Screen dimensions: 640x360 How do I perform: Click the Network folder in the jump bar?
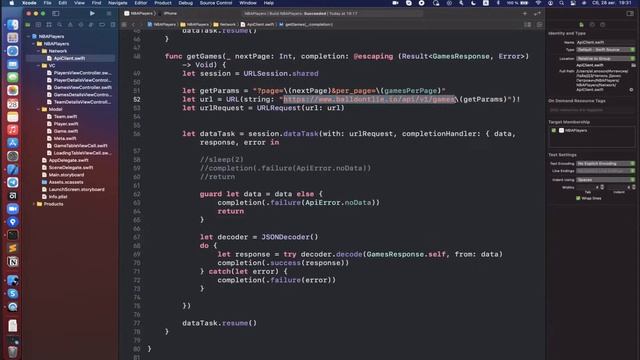tap(225, 24)
